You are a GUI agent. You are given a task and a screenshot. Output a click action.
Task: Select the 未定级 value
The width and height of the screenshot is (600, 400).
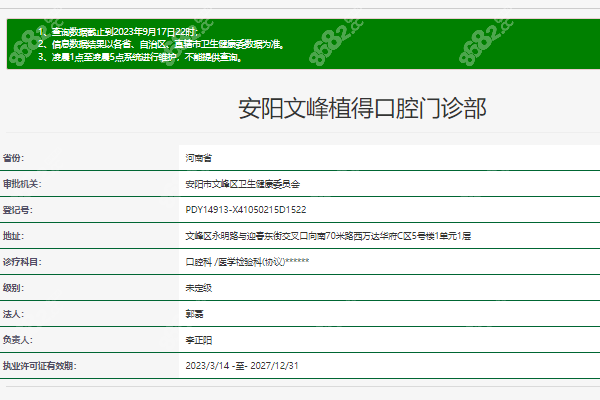coord(199,288)
